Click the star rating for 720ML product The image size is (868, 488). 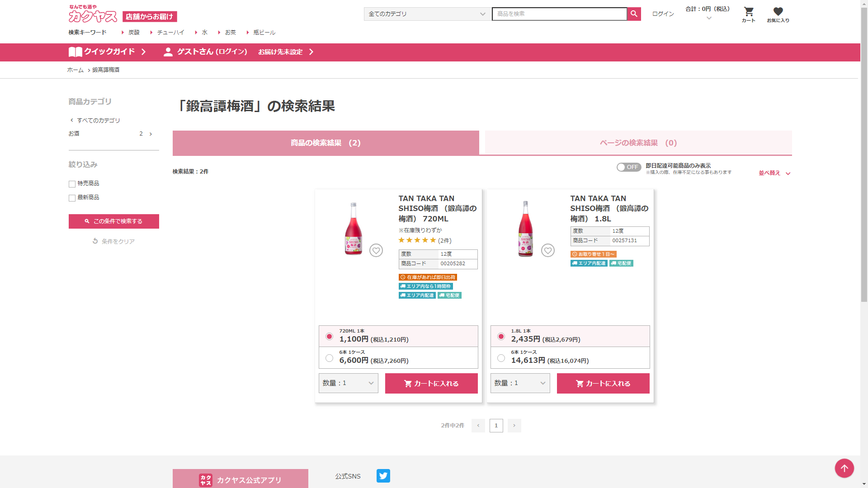pyautogui.click(x=417, y=240)
